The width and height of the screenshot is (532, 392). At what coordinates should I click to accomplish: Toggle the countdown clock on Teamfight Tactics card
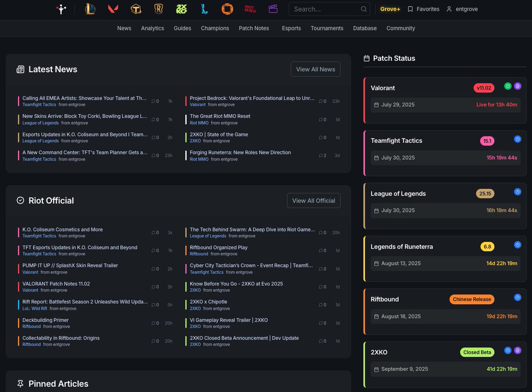(517, 139)
